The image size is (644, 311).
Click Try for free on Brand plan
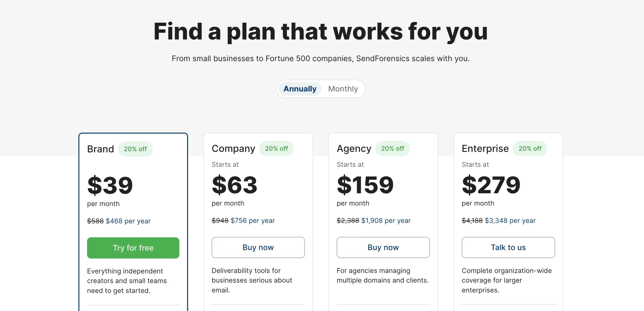133,248
